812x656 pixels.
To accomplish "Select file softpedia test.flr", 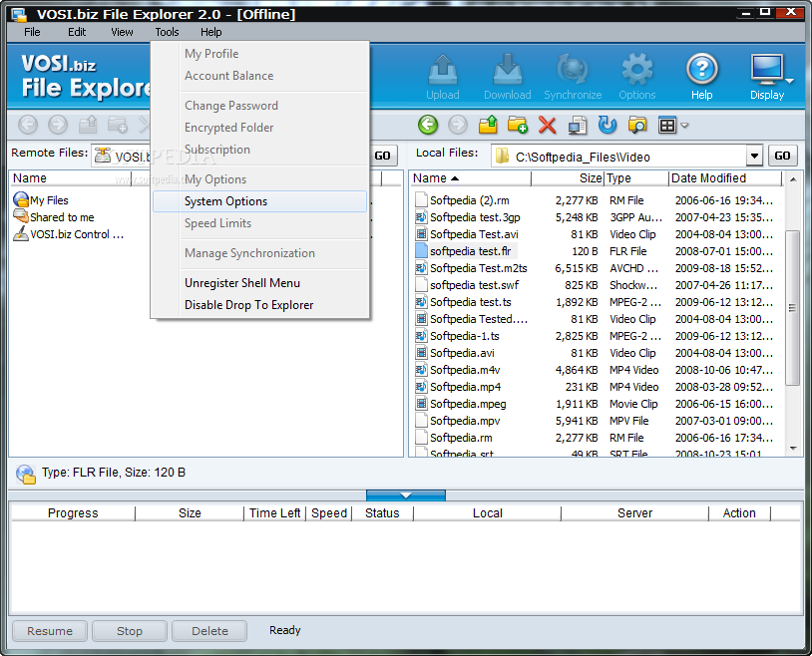I will coord(470,251).
